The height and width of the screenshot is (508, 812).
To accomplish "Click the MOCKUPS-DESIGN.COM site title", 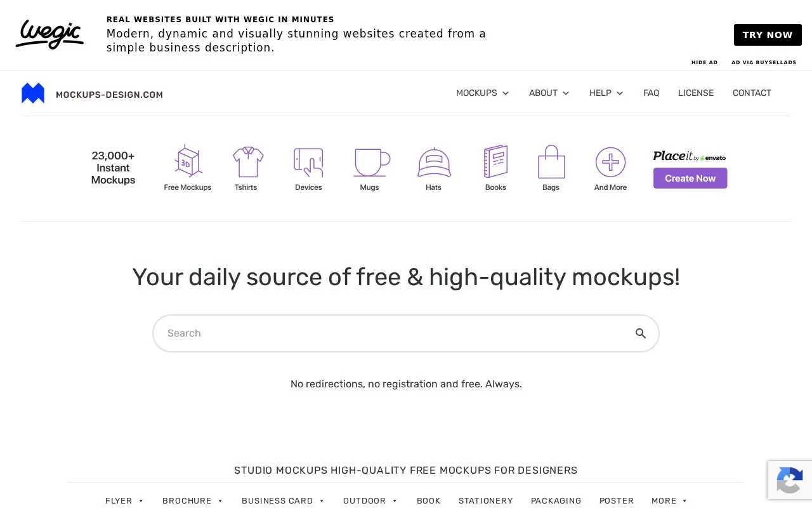I will [x=109, y=95].
